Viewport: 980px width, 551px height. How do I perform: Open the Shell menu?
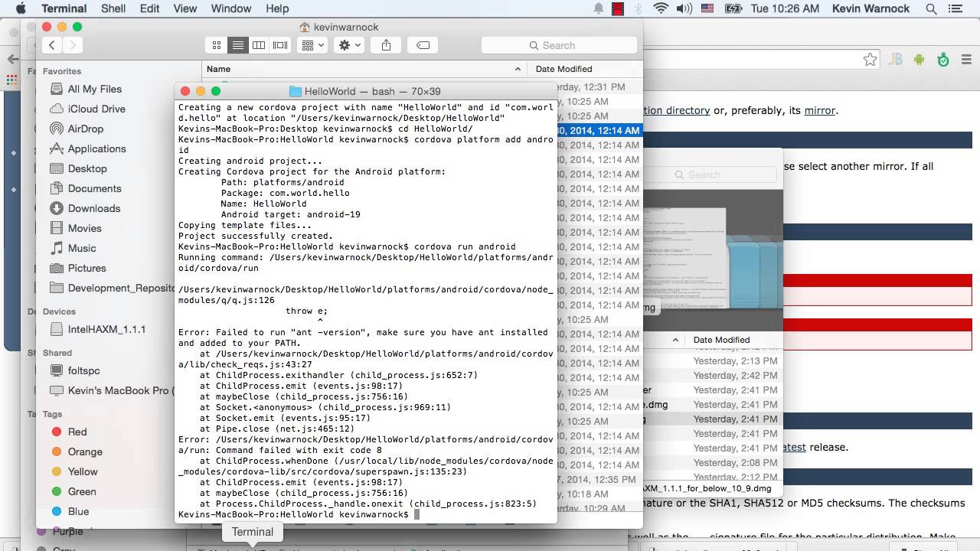113,9
